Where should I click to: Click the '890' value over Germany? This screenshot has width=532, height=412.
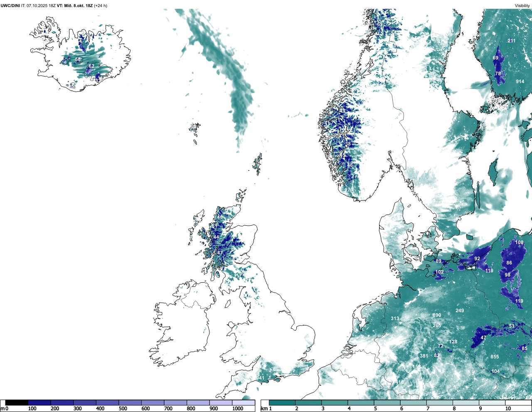tap(436, 315)
